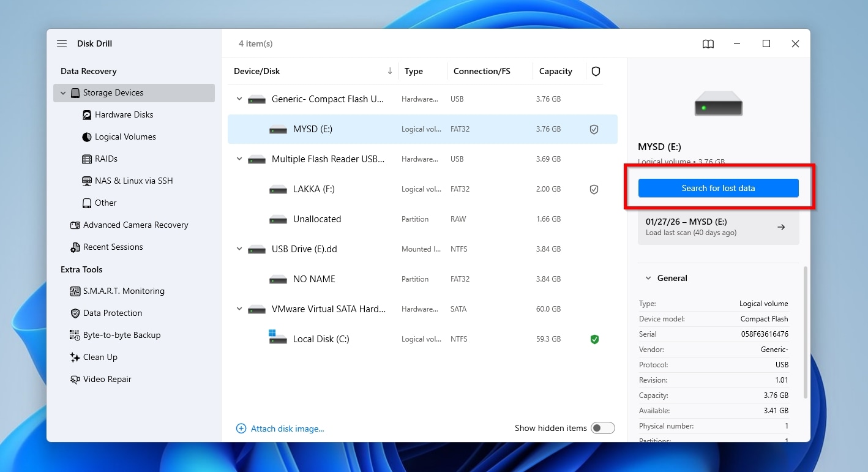Click the shield column header icon
The height and width of the screenshot is (472, 868).
coord(596,72)
